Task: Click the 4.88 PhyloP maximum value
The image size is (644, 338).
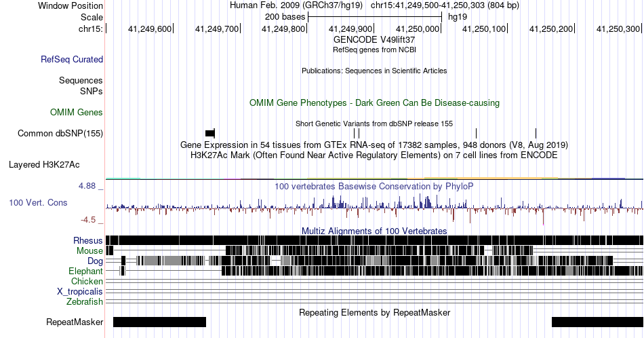Action: [87, 186]
